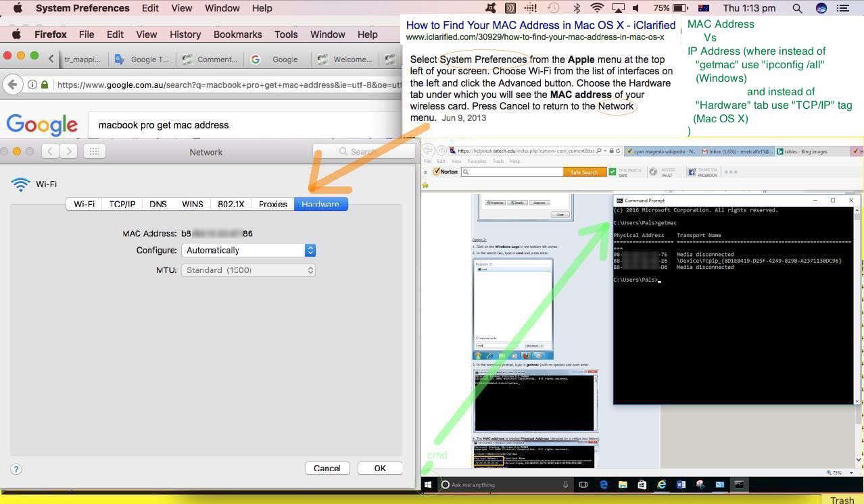Click the Windows Start button
This screenshot has width=864, height=504.
pyautogui.click(x=428, y=484)
